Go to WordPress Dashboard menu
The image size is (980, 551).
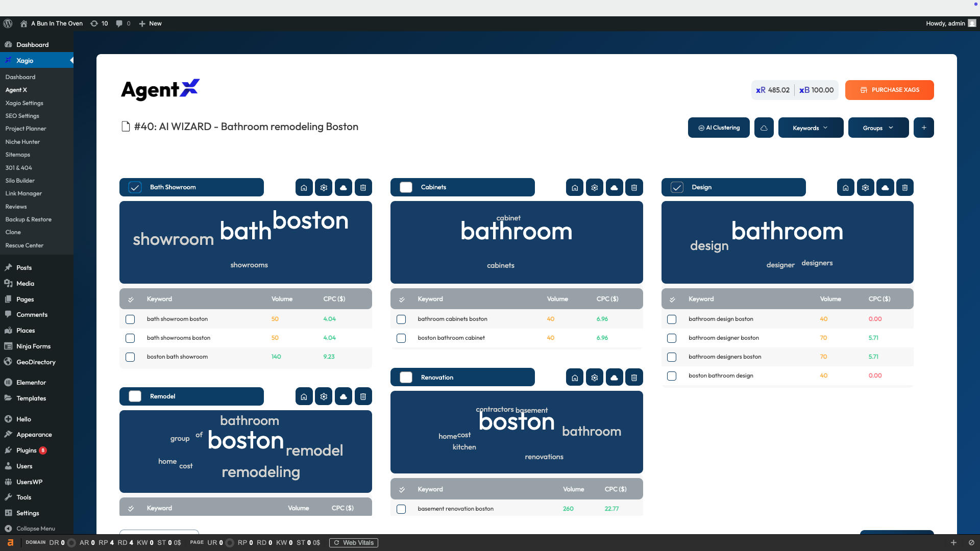(32, 45)
